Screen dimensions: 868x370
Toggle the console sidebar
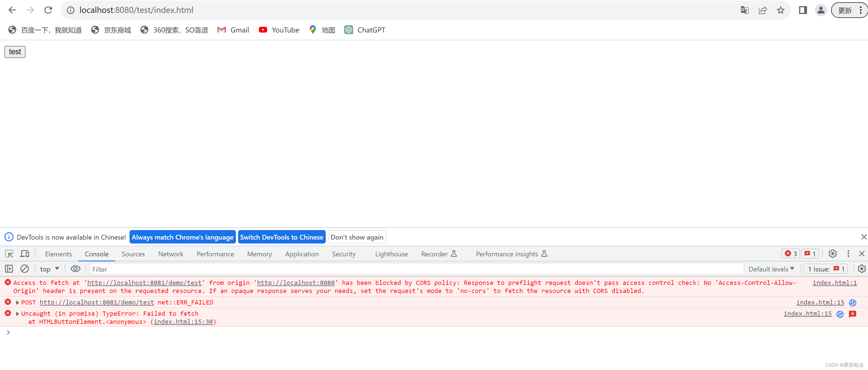(x=9, y=269)
